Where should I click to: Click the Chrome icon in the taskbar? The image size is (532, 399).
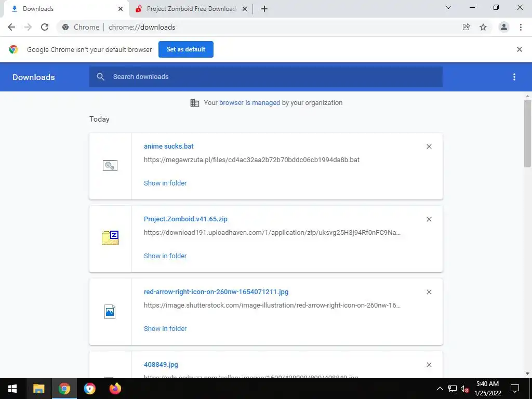64,389
